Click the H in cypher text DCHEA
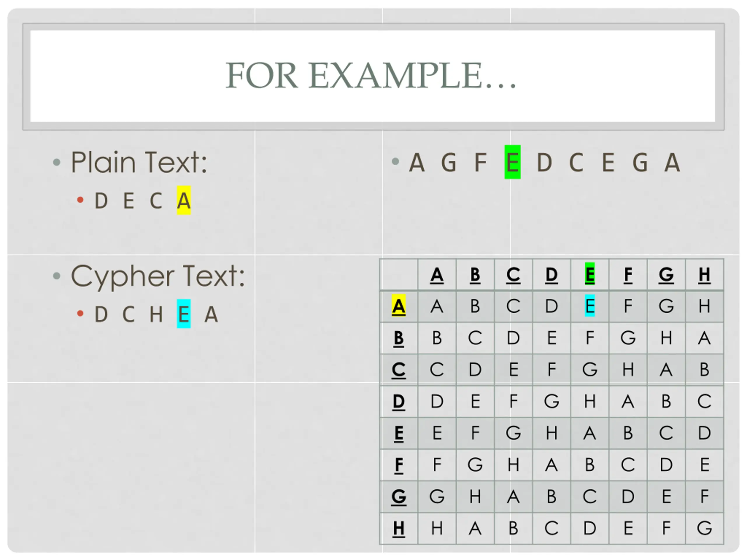 [x=156, y=314]
